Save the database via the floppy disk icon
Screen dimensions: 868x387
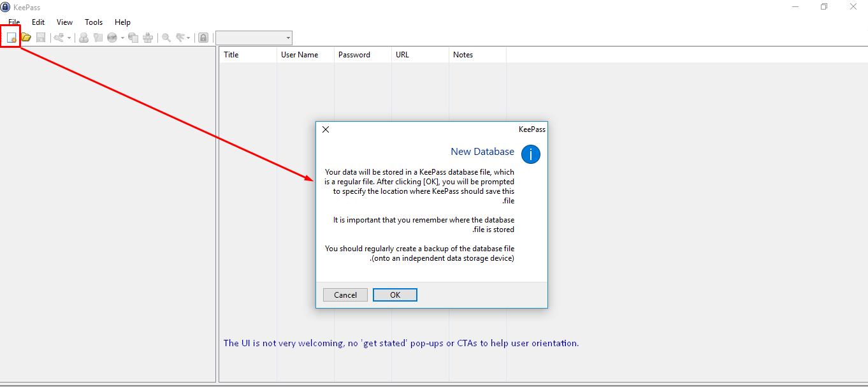coord(41,38)
